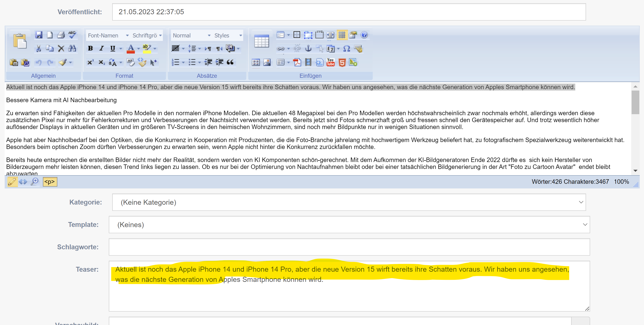Click the Copy icon
Screen dimensions: 644x325
point(50,48)
